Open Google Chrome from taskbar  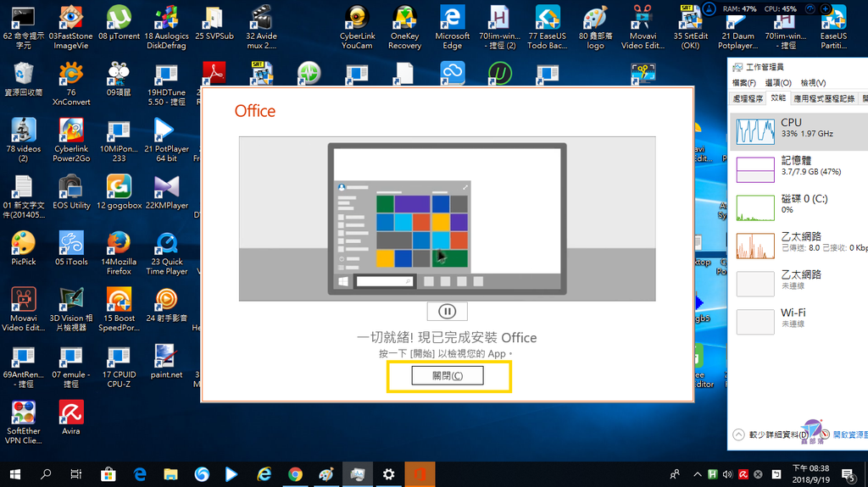coord(295,474)
